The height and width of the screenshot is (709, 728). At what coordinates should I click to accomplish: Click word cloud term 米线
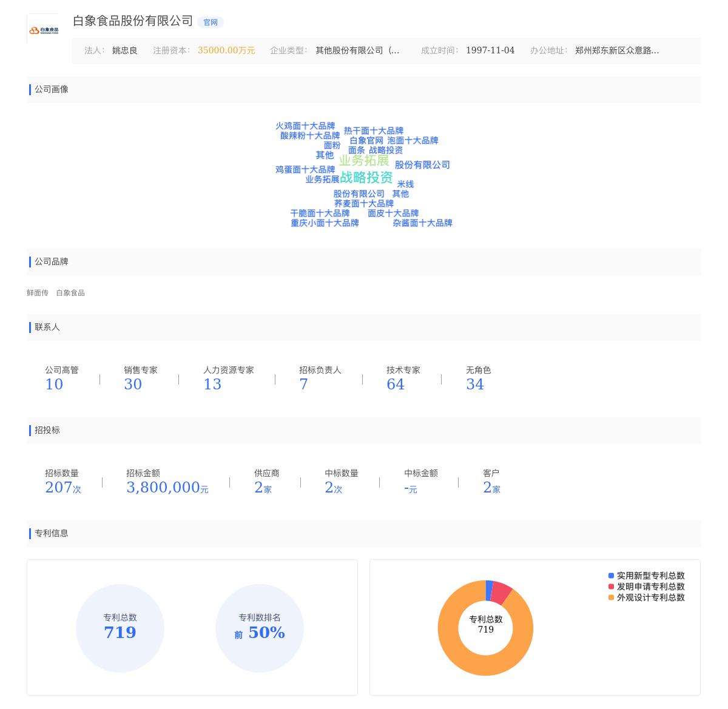click(x=405, y=184)
